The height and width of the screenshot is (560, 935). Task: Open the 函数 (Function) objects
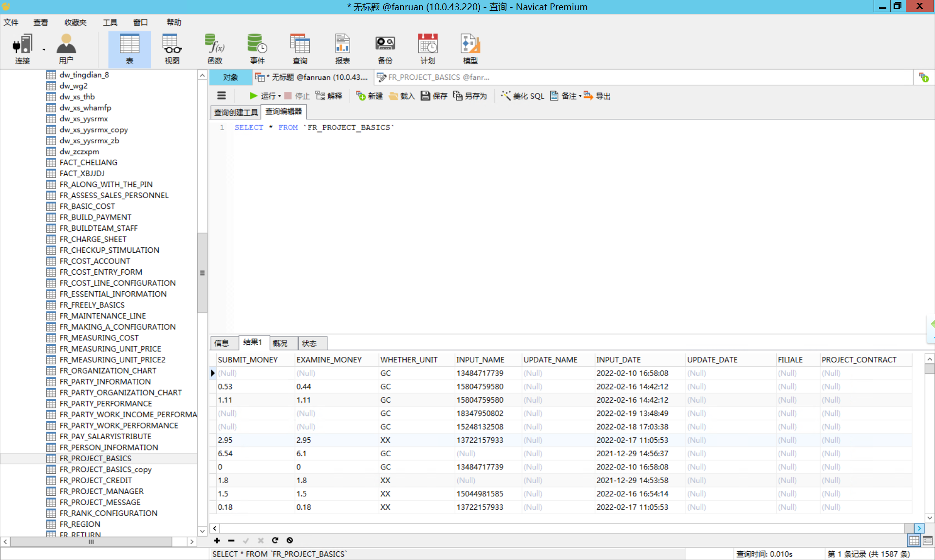point(215,49)
